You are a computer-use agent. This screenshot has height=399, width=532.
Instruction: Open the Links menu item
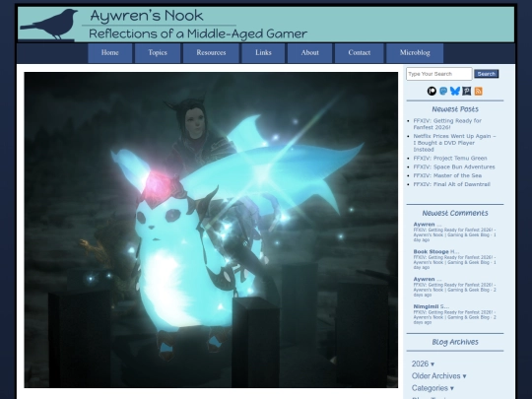click(263, 53)
